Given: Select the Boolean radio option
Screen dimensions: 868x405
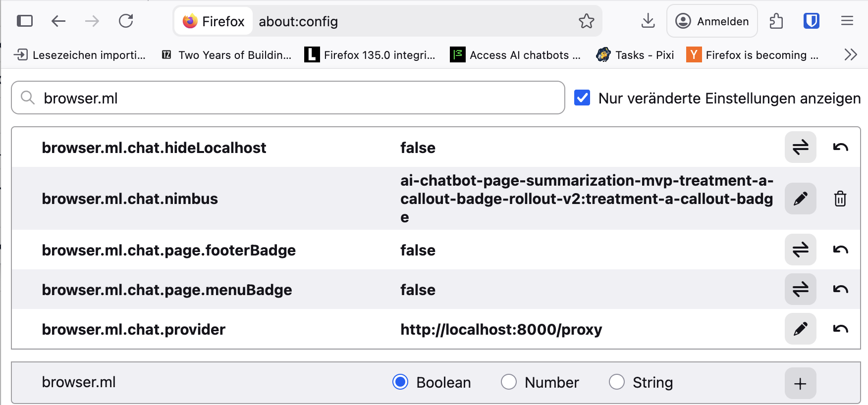Looking at the screenshot, I should [x=400, y=382].
